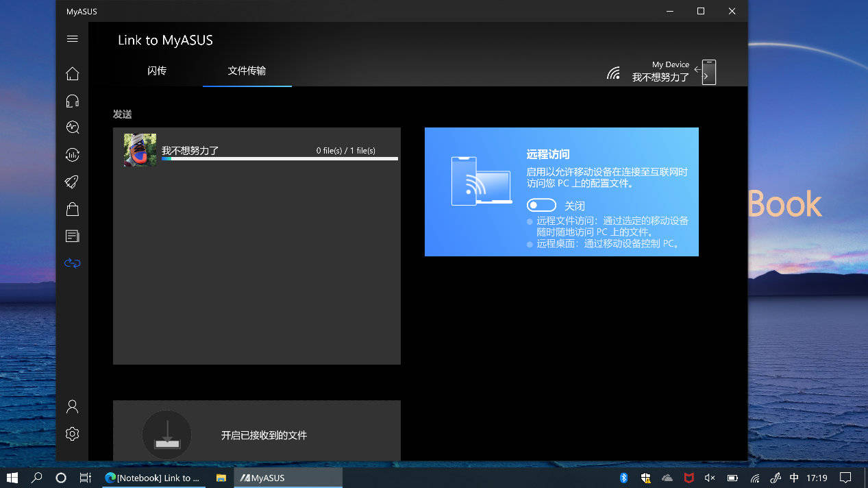
Task: Open Live Update icon in sidebar
Action: 72,155
